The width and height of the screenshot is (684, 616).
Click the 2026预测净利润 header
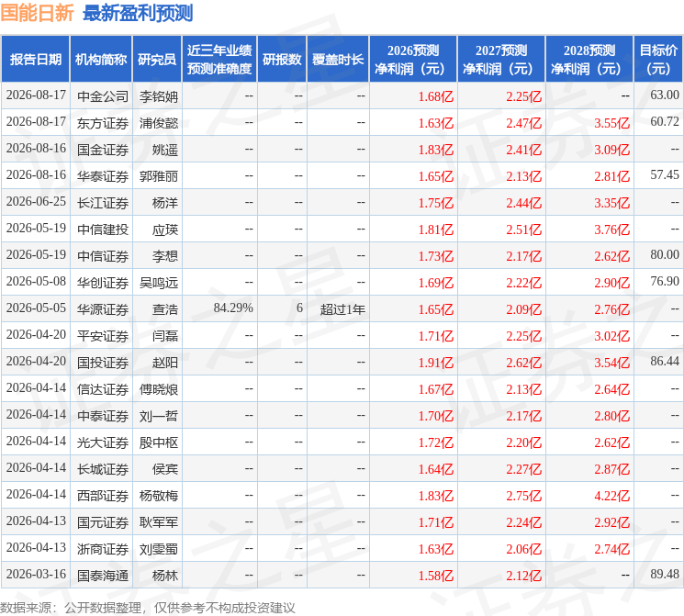click(x=413, y=60)
